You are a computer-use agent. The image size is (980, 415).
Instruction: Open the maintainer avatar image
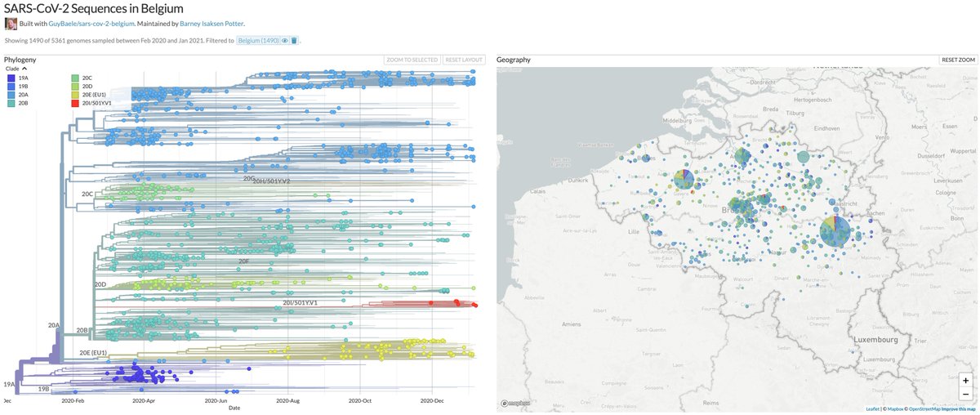[x=11, y=24]
